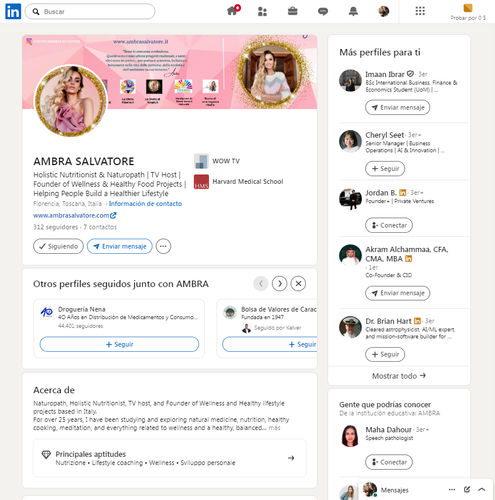Viewport: 495px width, 500px height.
Task: Dismiss the 'Otros perfiles seguidos' section
Action: (x=298, y=284)
